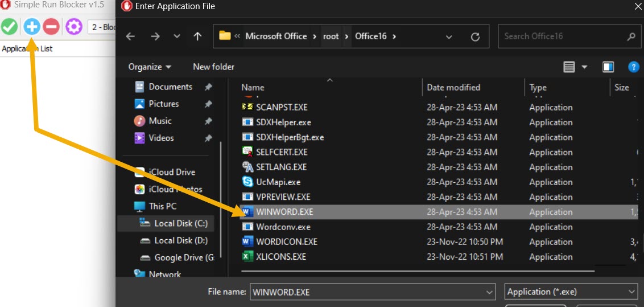Open the block mode dropdown in Simple Run Blocker

coord(102,27)
